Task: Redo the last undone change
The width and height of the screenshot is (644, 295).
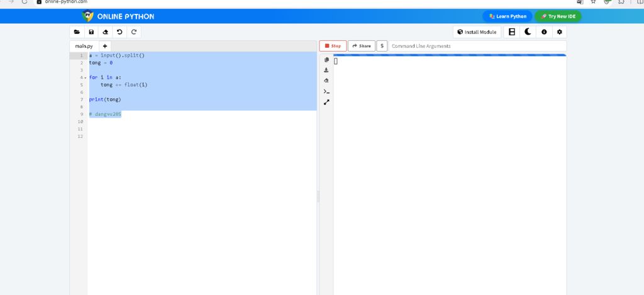Action: click(x=133, y=32)
